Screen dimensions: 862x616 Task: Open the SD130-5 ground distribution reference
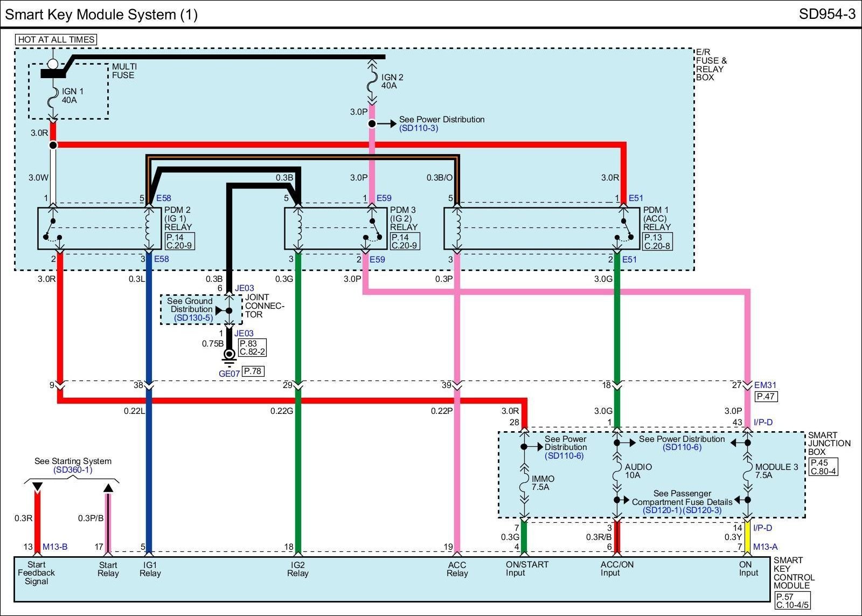193,318
